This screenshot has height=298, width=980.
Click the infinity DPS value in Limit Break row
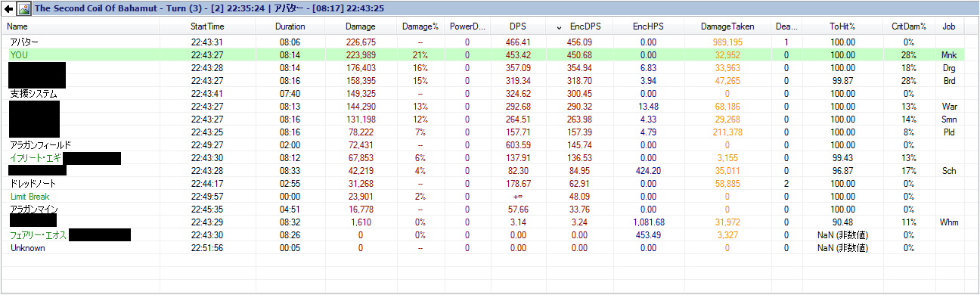[518, 197]
